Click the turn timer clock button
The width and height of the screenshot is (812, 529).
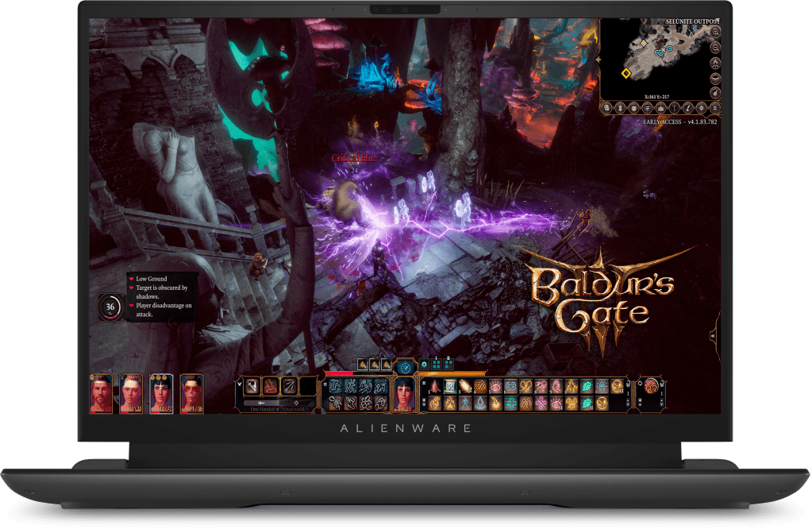pos(406,366)
